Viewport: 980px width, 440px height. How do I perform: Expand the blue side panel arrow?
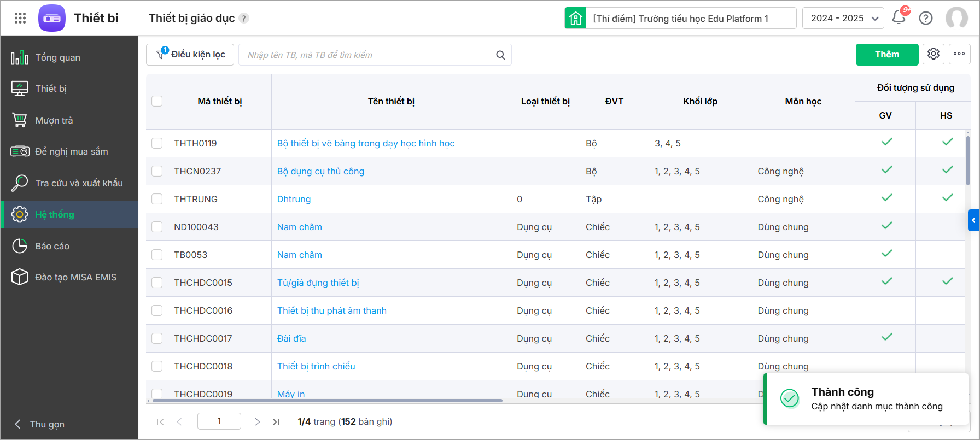click(973, 220)
